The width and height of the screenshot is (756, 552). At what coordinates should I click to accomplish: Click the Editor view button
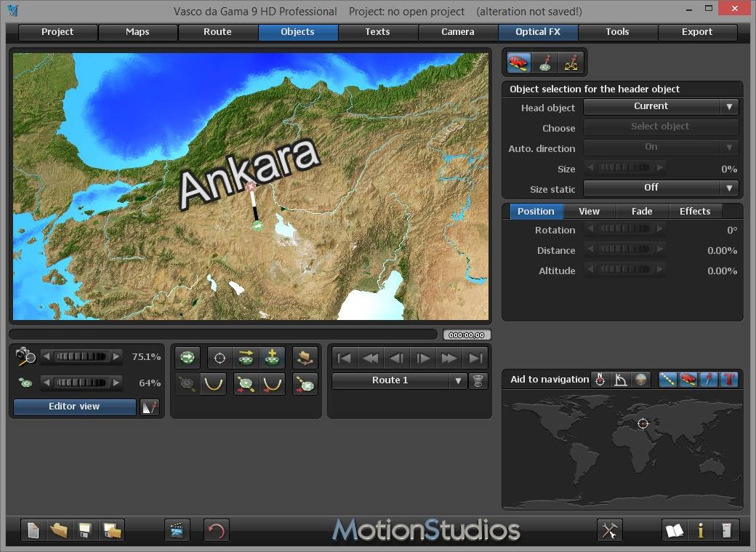tap(74, 407)
